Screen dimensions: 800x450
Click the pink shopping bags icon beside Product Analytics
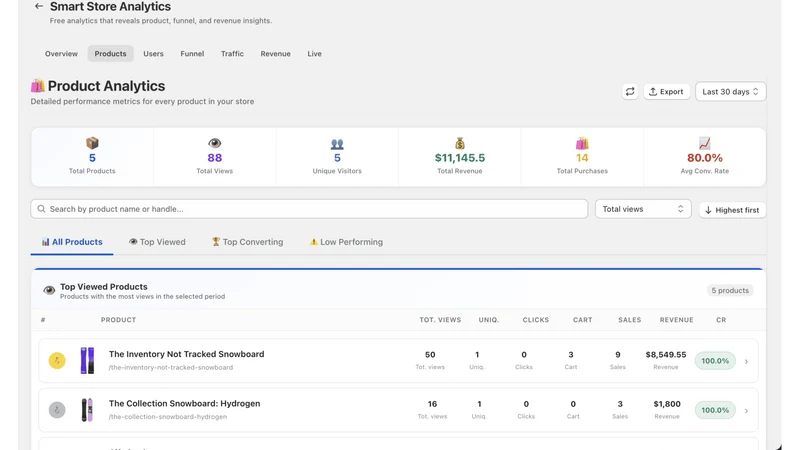pyautogui.click(x=37, y=86)
